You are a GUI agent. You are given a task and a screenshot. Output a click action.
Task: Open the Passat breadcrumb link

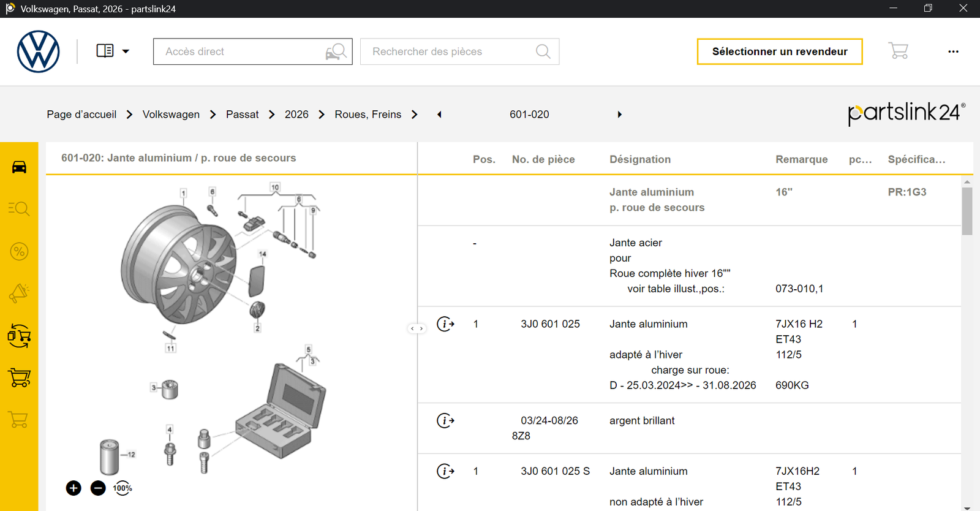(242, 115)
